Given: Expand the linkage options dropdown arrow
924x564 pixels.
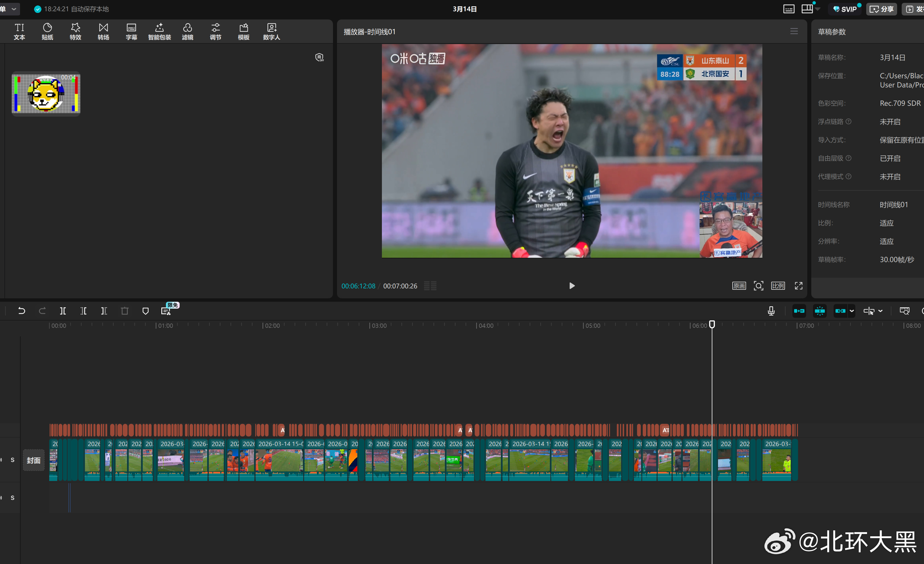Looking at the screenshot, I should [x=852, y=311].
